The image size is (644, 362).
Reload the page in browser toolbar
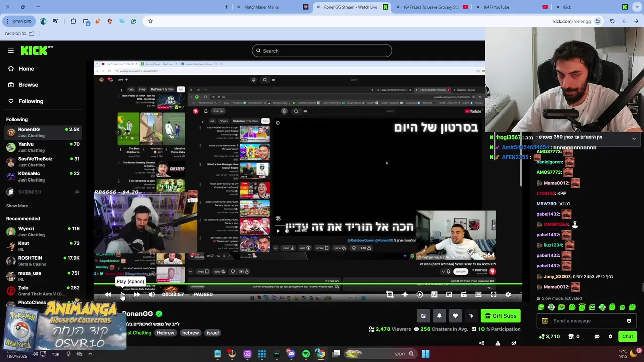(612, 21)
